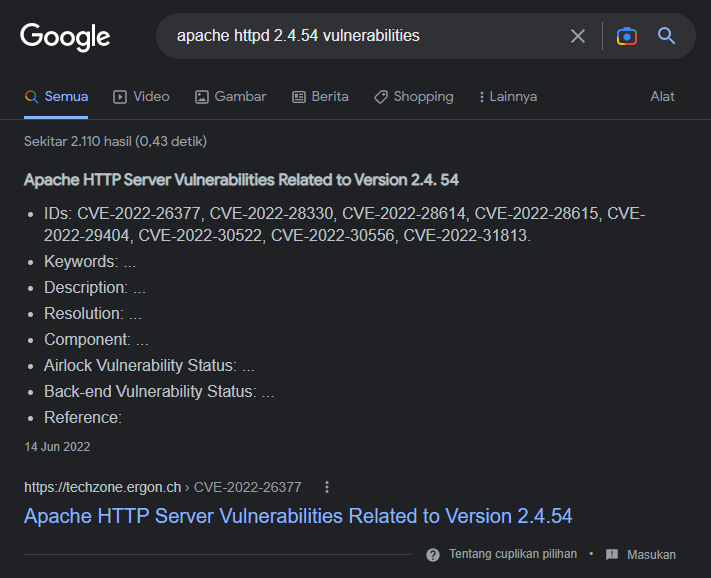Click the snippet heading about Version 2.4. 54
Image resolution: width=711 pixels, height=578 pixels.
point(241,180)
